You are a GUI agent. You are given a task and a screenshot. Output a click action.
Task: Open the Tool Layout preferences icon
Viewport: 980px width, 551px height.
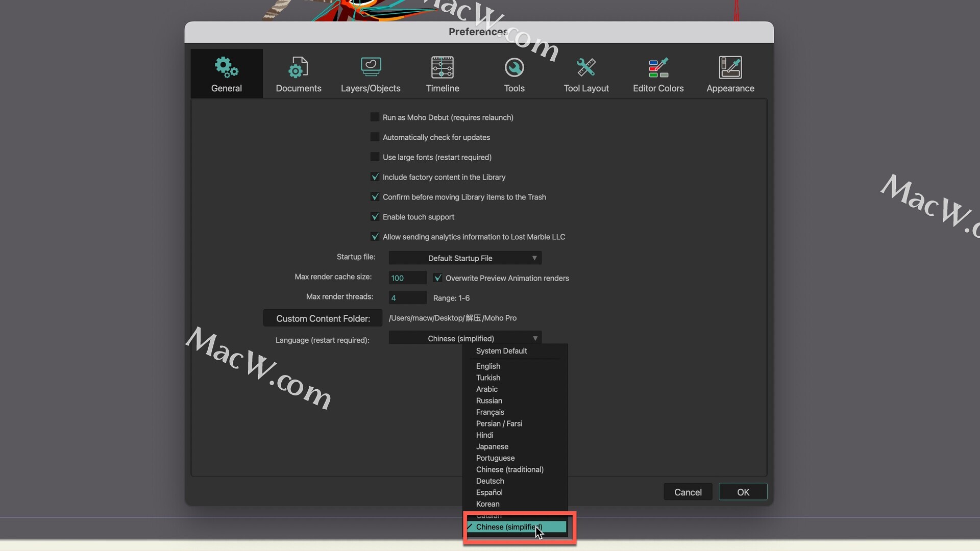(x=586, y=67)
